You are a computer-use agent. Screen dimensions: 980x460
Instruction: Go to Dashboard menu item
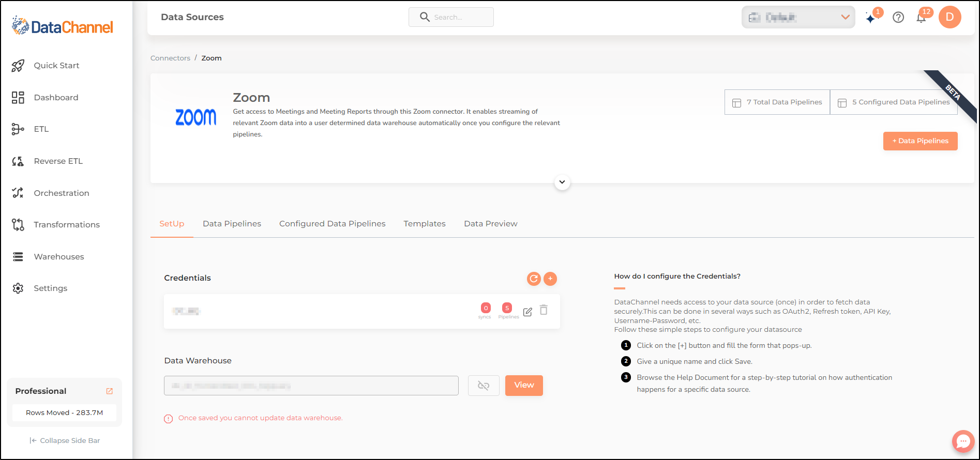pos(56,98)
